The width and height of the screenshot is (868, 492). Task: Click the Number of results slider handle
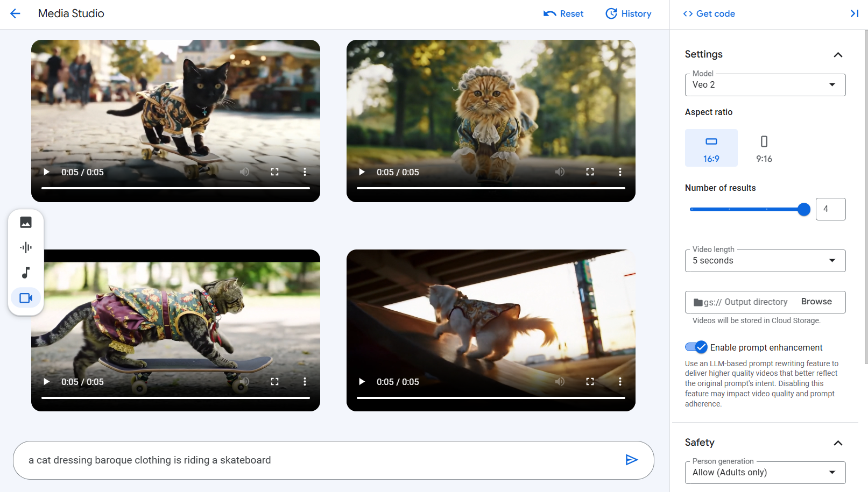coord(803,209)
